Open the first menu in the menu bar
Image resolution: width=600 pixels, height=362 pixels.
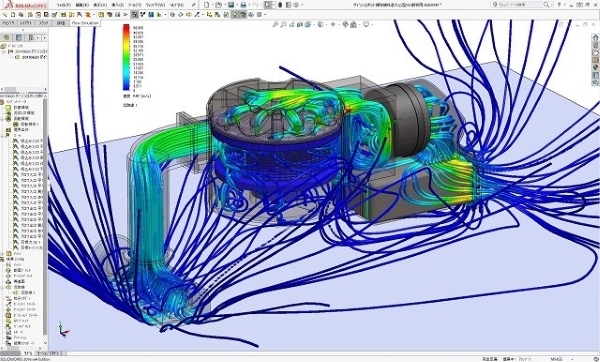click(64, 5)
